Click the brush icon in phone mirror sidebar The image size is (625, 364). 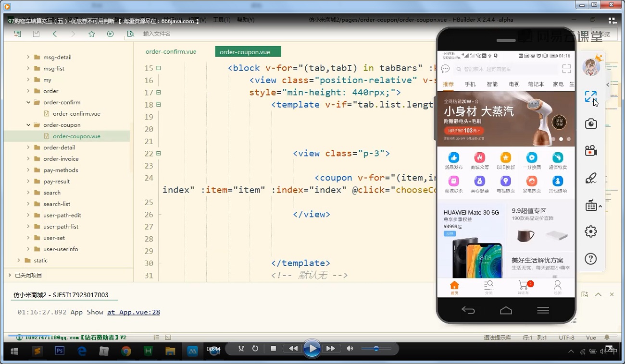tap(591, 178)
